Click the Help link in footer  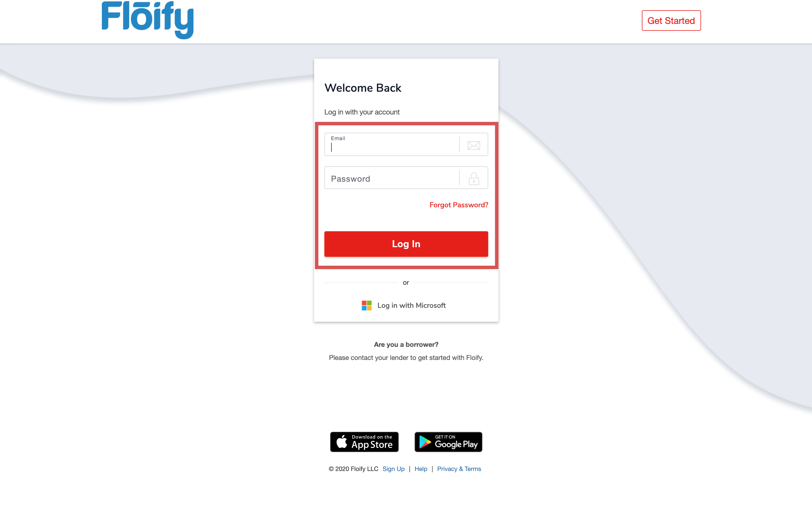point(420,469)
